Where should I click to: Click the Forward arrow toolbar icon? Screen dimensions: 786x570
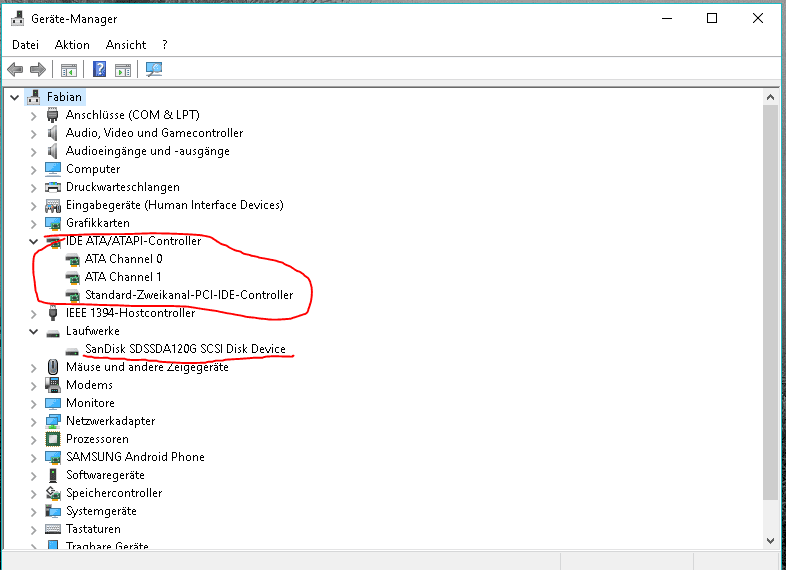click(38, 69)
